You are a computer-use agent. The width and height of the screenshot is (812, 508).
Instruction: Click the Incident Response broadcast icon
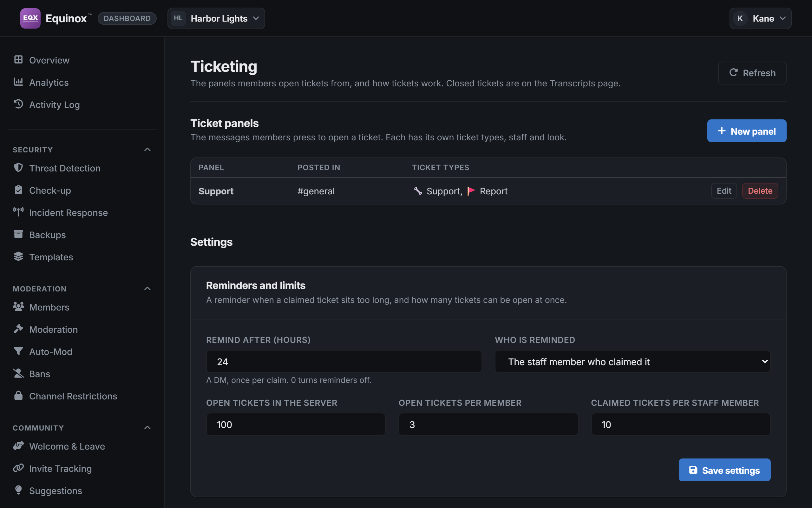(18, 212)
